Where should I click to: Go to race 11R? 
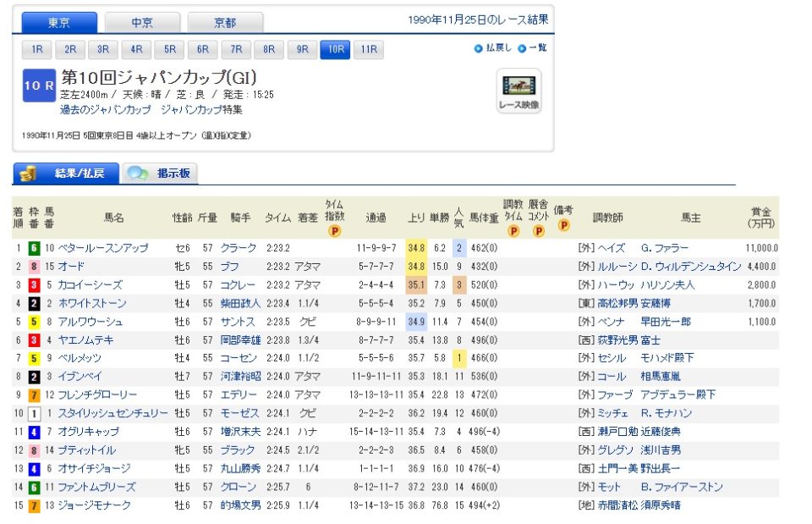(x=369, y=49)
